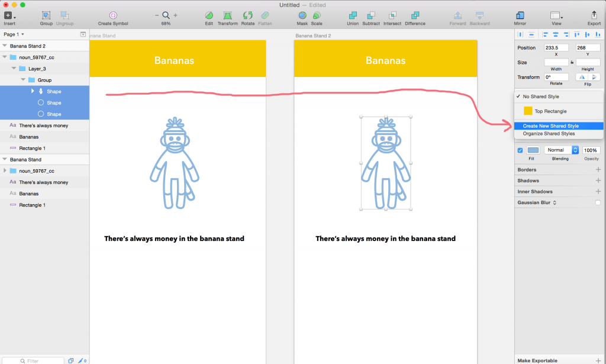Image resolution: width=606 pixels, height=364 pixels.
Task: Expand the noun_59767_cc group under Banana Stand
Action: click(5, 171)
